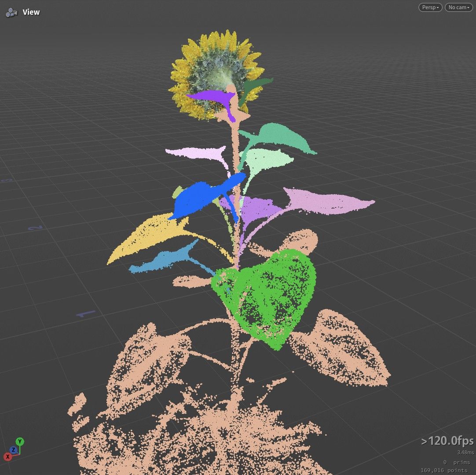Click the >120.0fps frame rate readout
Image resolution: width=476 pixels, height=475 pixels.
click(447, 441)
